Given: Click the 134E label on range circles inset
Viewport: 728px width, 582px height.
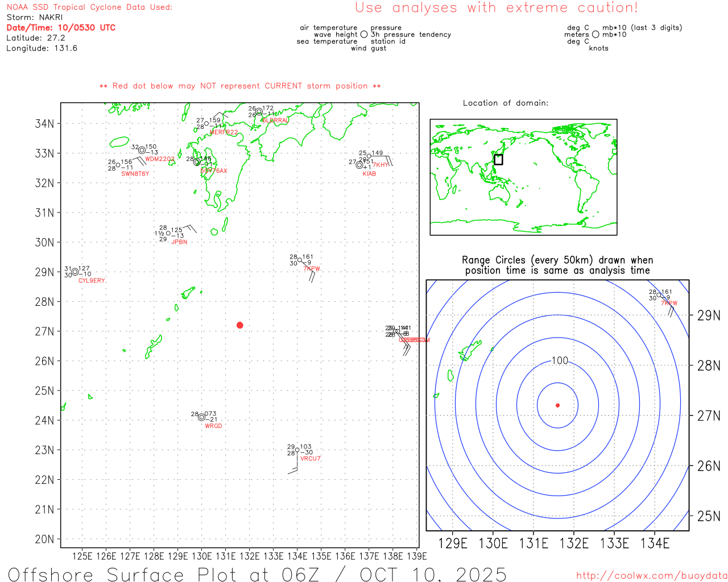Looking at the screenshot, I should [x=655, y=543].
